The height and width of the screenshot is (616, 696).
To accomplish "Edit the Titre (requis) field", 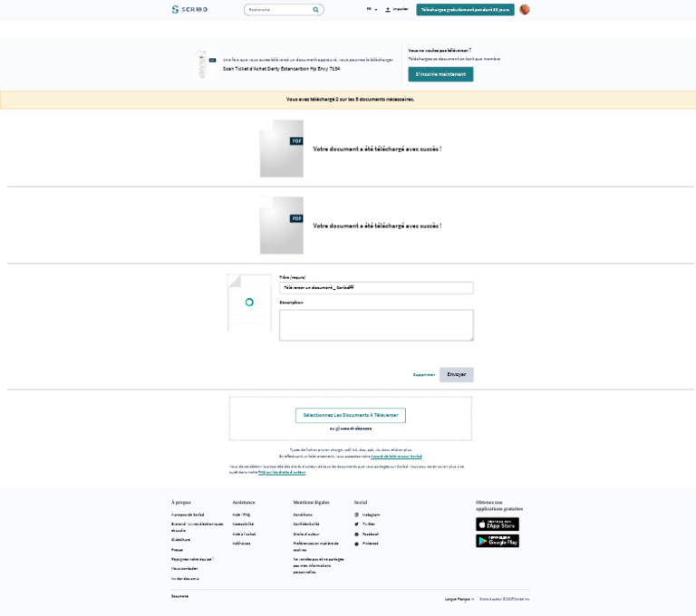I will [x=376, y=287].
